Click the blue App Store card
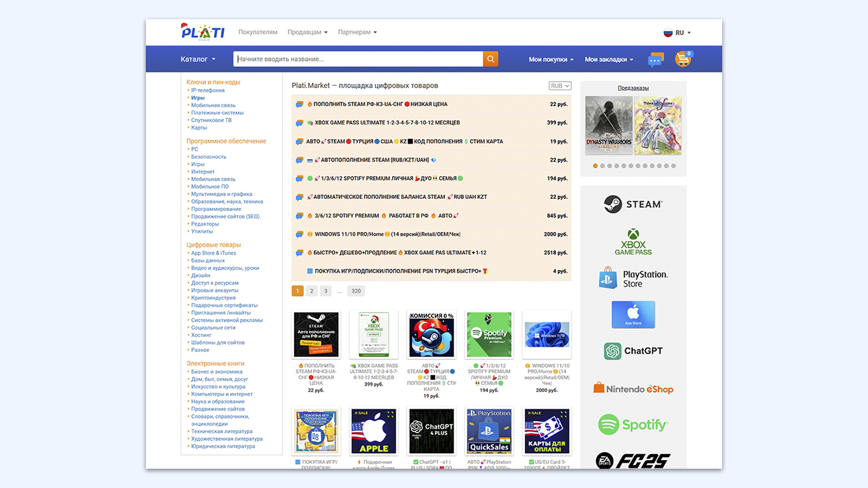The height and width of the screenshot is (488, 868). (x=633, y=315)
